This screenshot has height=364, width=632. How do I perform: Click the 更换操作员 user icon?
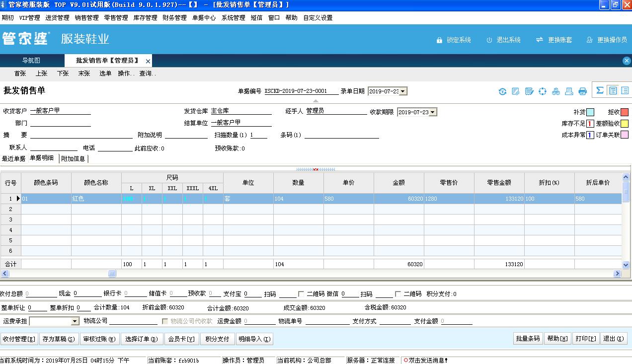click(x=590, y=40)
